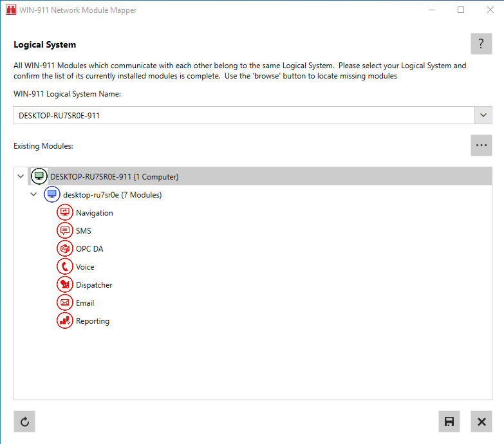The image size is (504, 444).
Task: Select the Navigation module label
Action: click(x=95, y=213)
